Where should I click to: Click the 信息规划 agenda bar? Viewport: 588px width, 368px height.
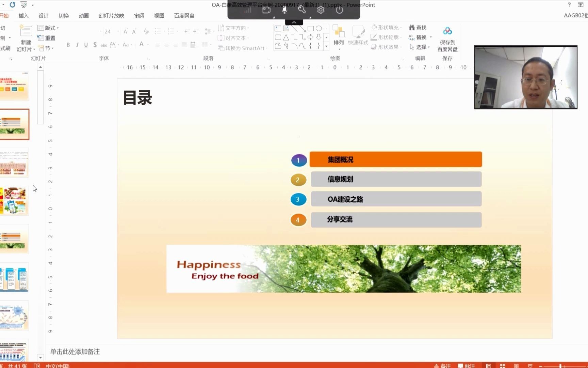[396, 179]
